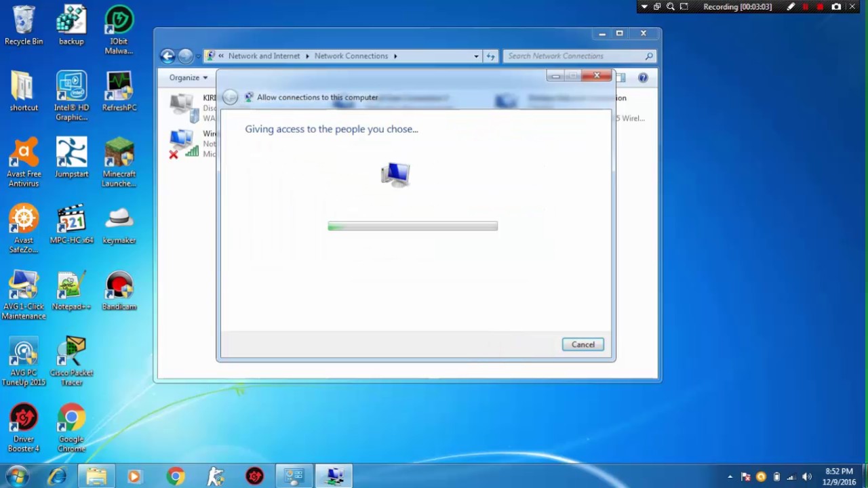
Task: Select the shortcut folder on desktop
Action: coord(24,92)
